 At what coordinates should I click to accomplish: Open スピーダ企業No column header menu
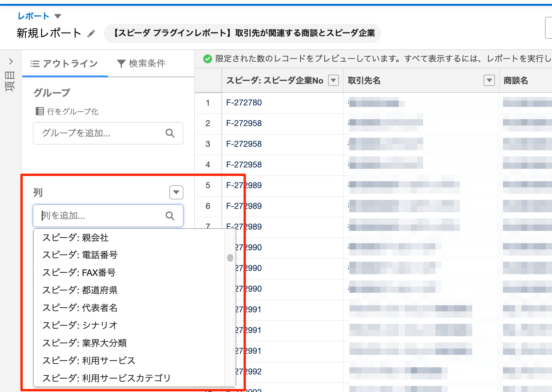point(333,80)
